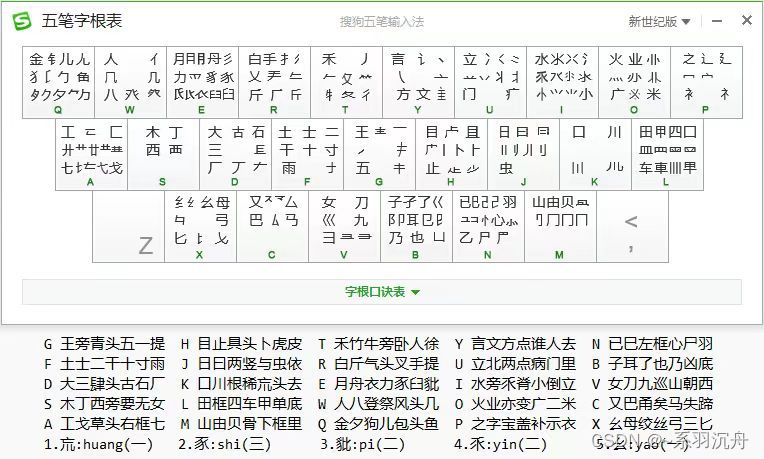The width and height of the screenshot is (764, 459).
Task: Click the mnemonic line 工戈草头右框七
Action: tap(113, 424)
